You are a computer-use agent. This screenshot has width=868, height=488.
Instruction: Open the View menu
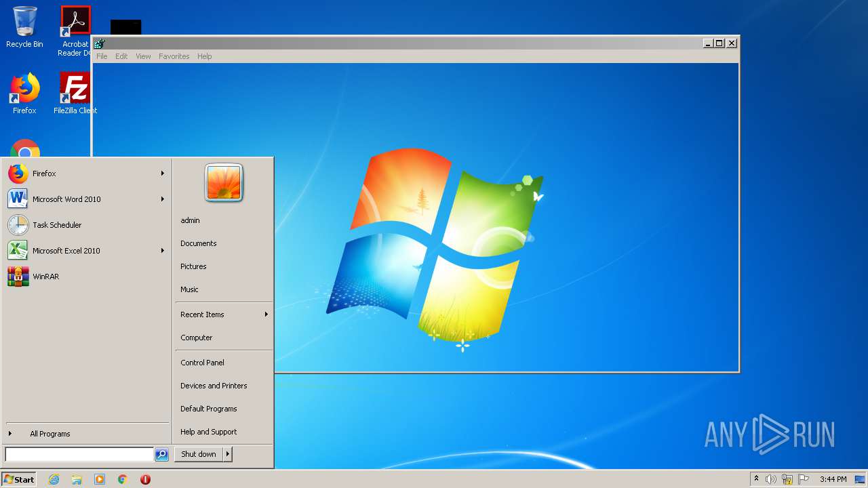(x=143, y=56)
